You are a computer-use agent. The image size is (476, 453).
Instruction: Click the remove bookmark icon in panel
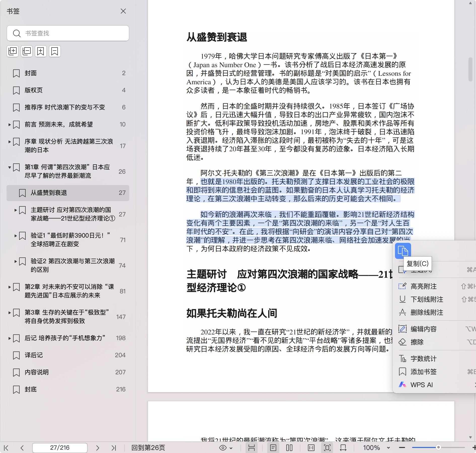[55, 51]
